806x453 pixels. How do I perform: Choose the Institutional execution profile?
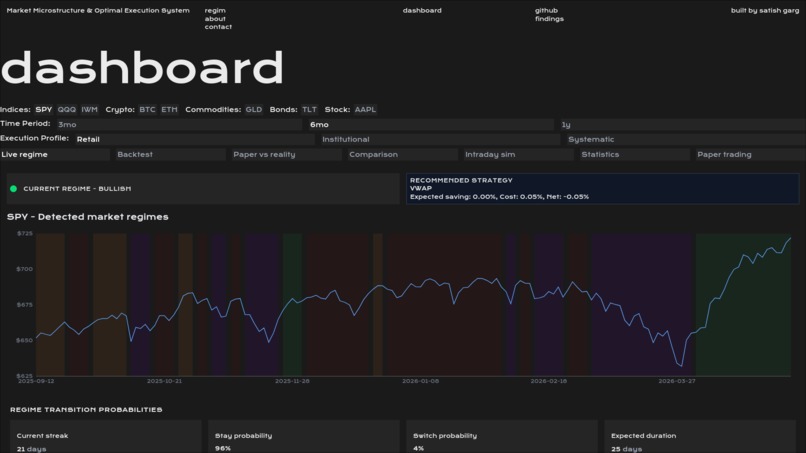click(x=440, y=139)
